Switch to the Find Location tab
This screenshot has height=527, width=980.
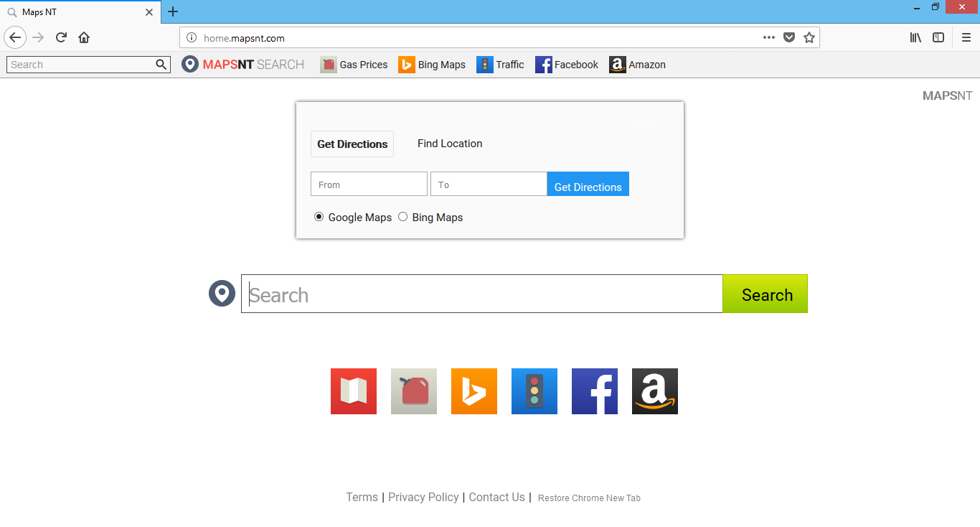pos(450,144)
